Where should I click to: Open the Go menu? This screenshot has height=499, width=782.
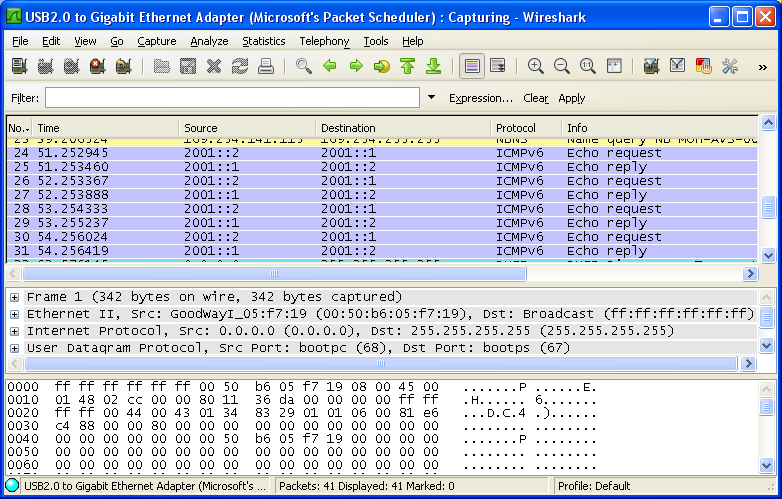[x=117, y=41]
